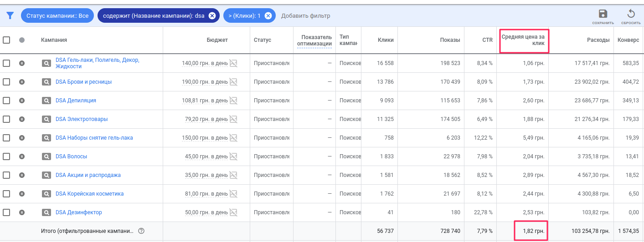Open the 'Статус кампании: Все' filter chip
The image size is (644, 242).
(x=57, y=15)
